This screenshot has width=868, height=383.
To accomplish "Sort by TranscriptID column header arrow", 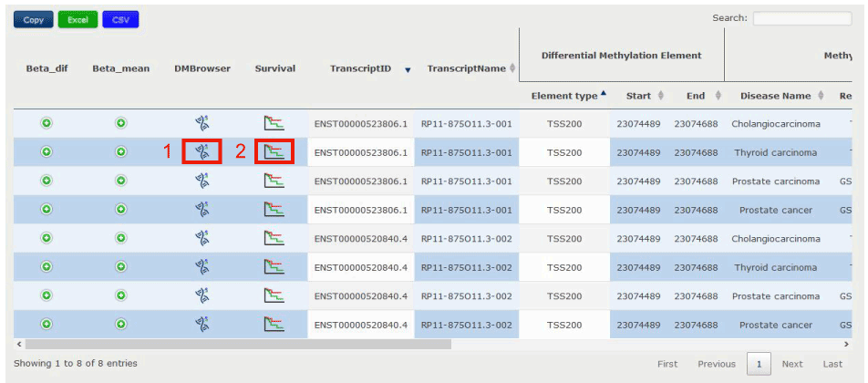I will tap(408, 69).
